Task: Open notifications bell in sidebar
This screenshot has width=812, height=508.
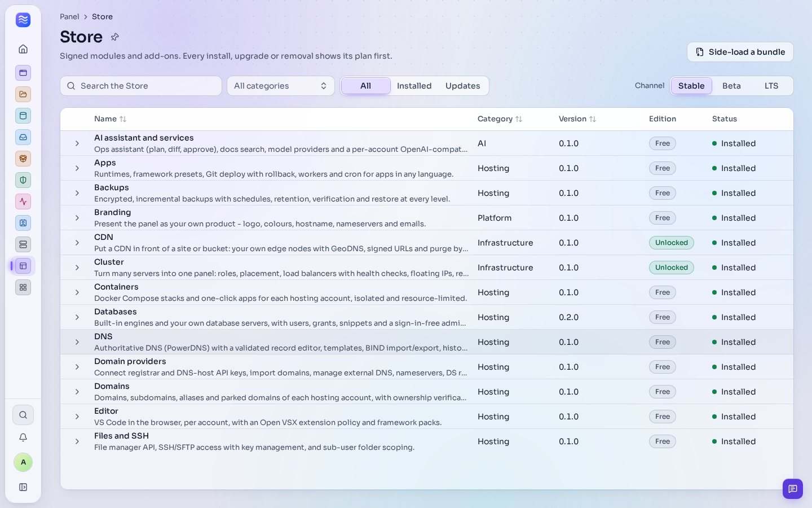Action: 23,437
